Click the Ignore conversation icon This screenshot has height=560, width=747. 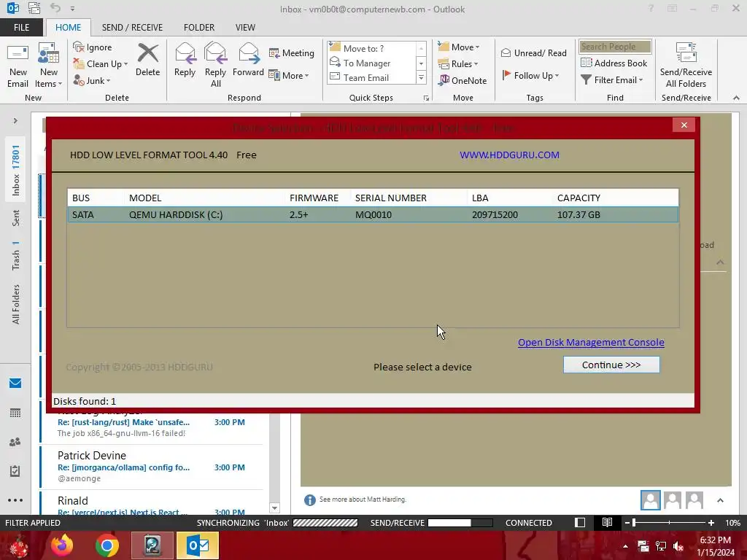pos(93,47)
